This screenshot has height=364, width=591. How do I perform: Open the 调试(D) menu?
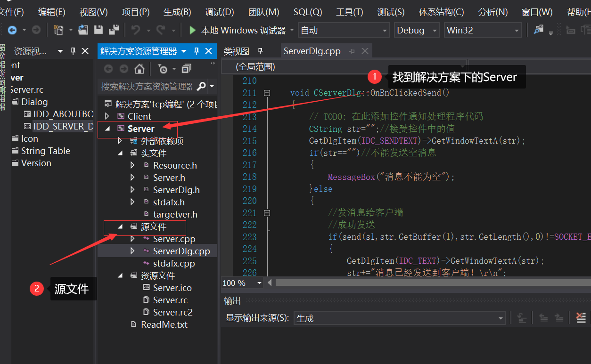(219, 12)
